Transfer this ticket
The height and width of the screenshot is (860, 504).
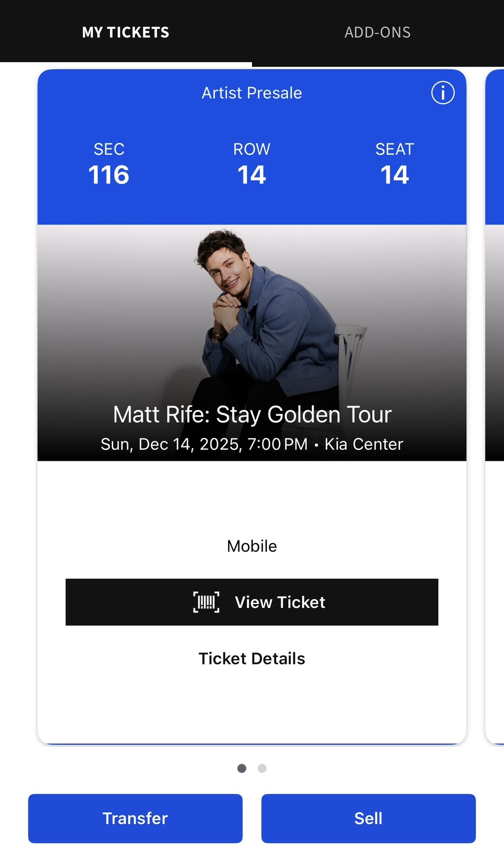135,818
